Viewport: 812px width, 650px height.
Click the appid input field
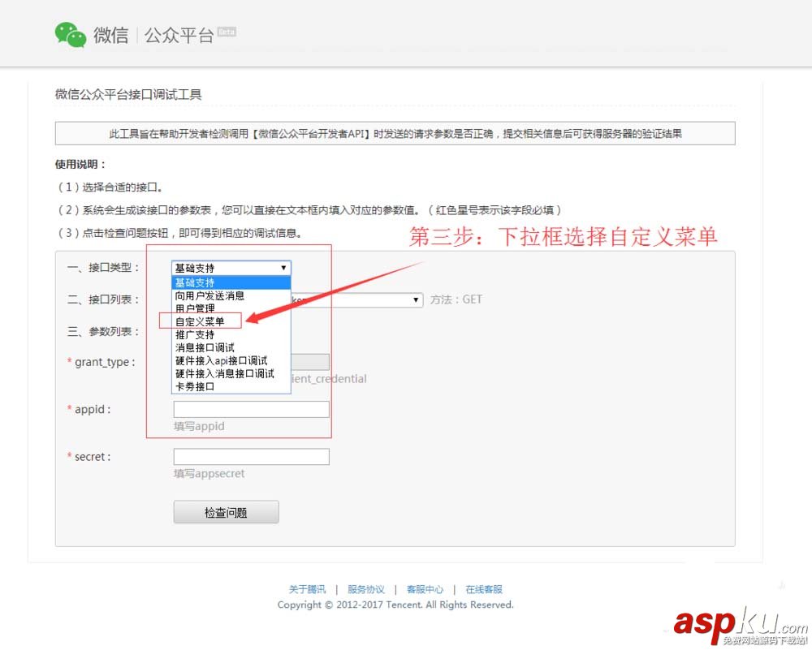coord(250,409)
